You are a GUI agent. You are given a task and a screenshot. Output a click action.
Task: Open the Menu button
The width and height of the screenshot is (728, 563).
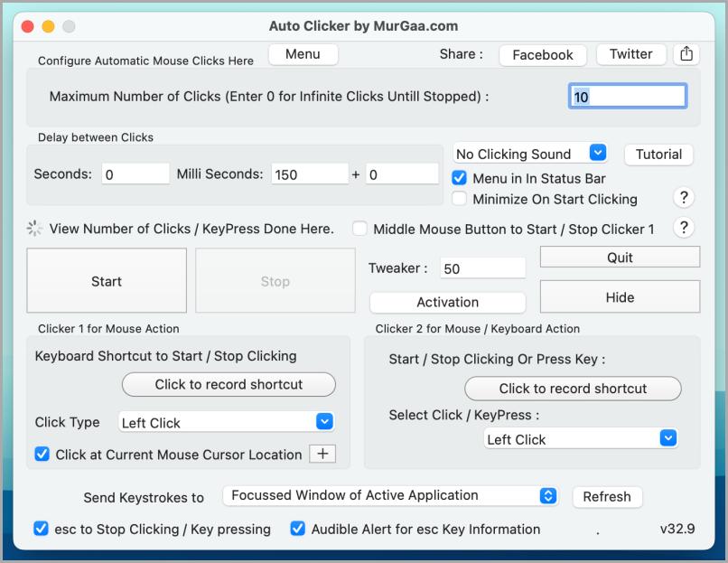tap(303, 54)
